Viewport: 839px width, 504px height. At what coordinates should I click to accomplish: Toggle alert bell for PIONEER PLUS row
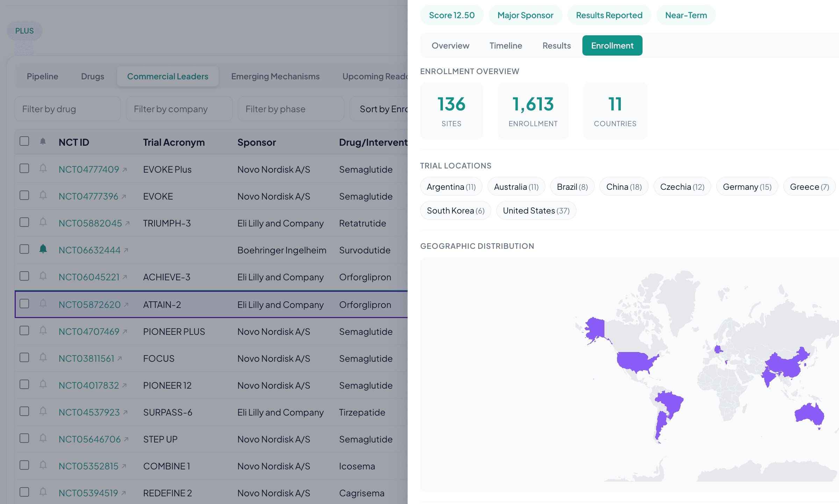[x=43, y=331]
